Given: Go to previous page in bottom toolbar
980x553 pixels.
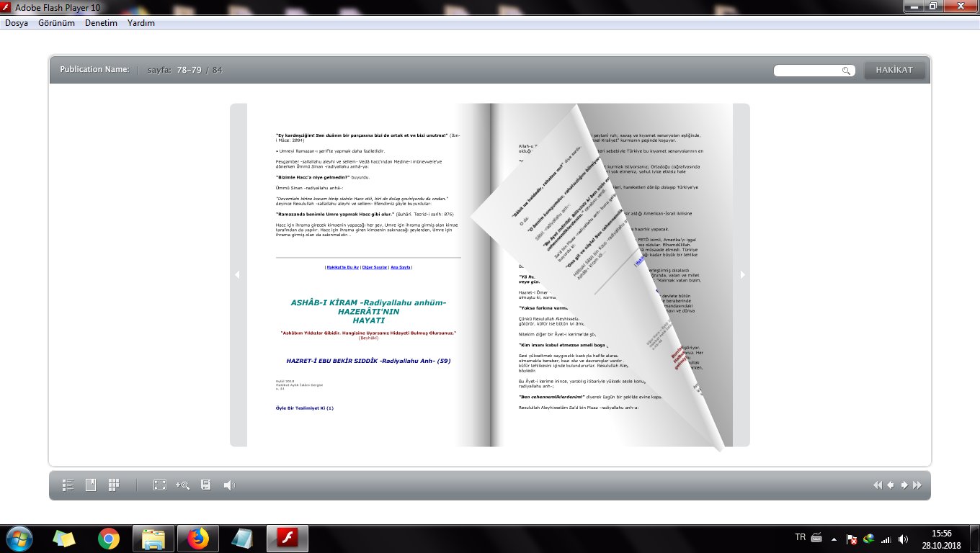Looking at the screenshot, I should click(x=891, y=485).
